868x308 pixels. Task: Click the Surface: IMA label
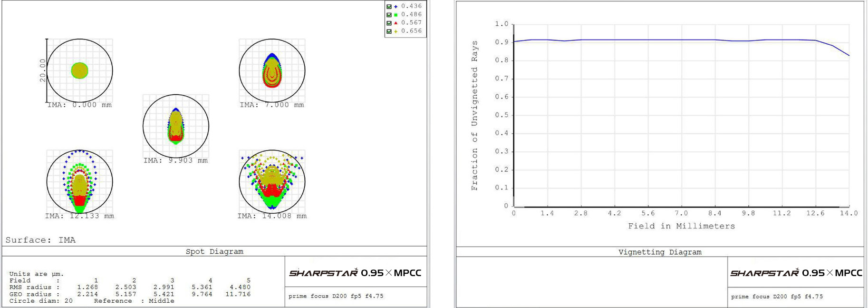click(x=40, y=240)
